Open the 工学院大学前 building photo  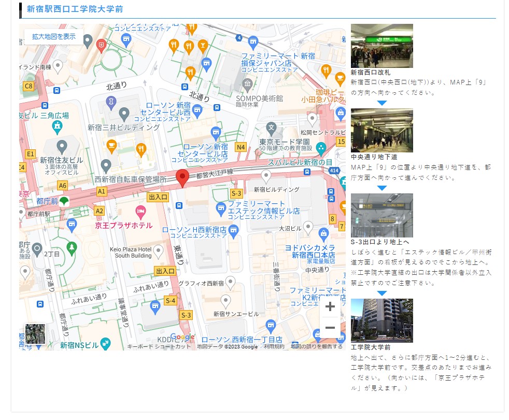[x=381, y=320]
